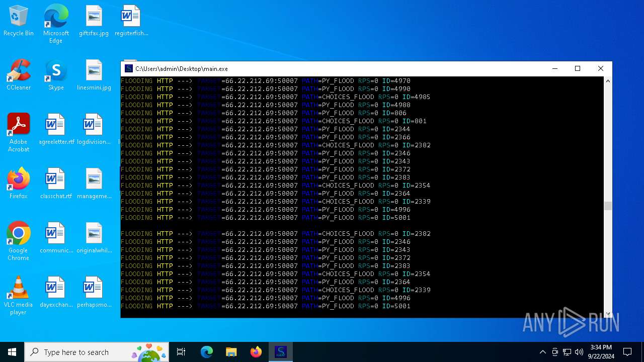Viewport: 644px width, 362px height.
Task: Launch Edge from the taskbar
Action: (207, 352)
